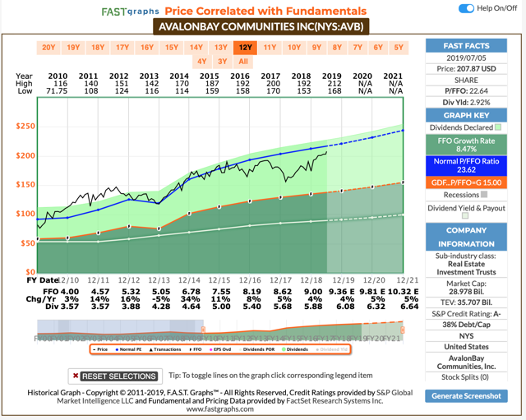This screenshot has height=420, width=526.
Task: Click the FASTgraphs logo
Action: point(130,12)
